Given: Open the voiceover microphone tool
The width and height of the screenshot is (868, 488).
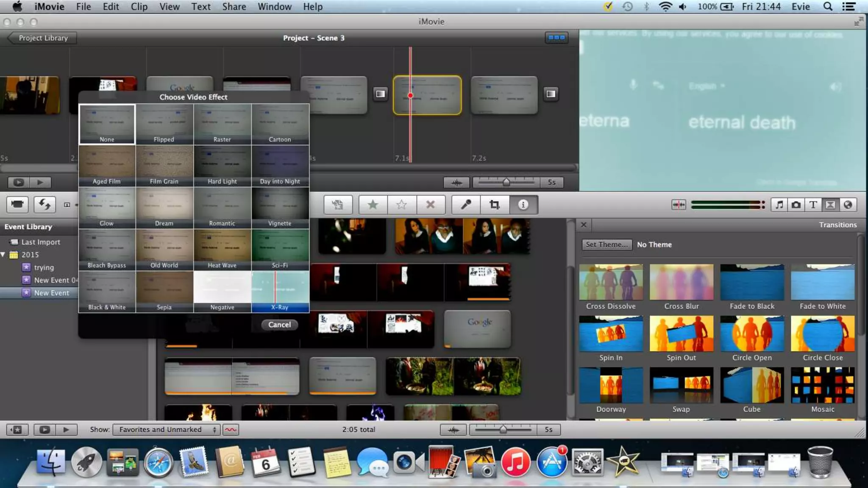Looking at the screenshot, I should (x=466, y=205).
